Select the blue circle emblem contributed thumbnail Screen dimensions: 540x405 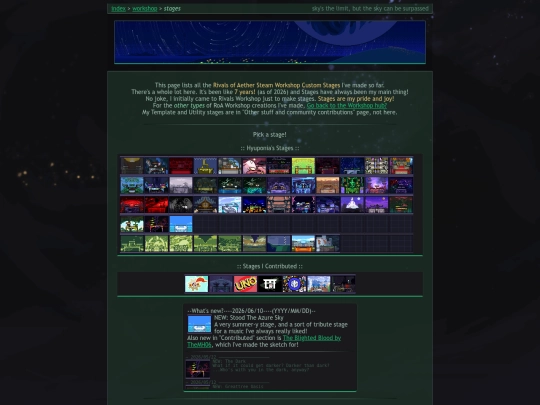pos(294,284)
